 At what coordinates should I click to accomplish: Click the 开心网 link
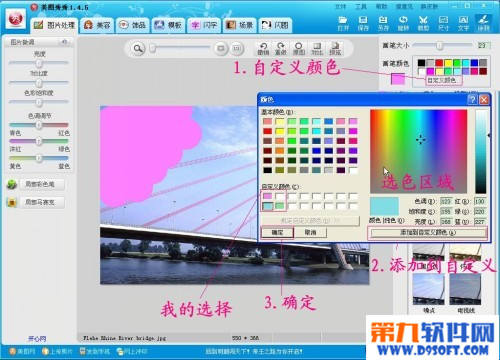[x=37, y=339]
